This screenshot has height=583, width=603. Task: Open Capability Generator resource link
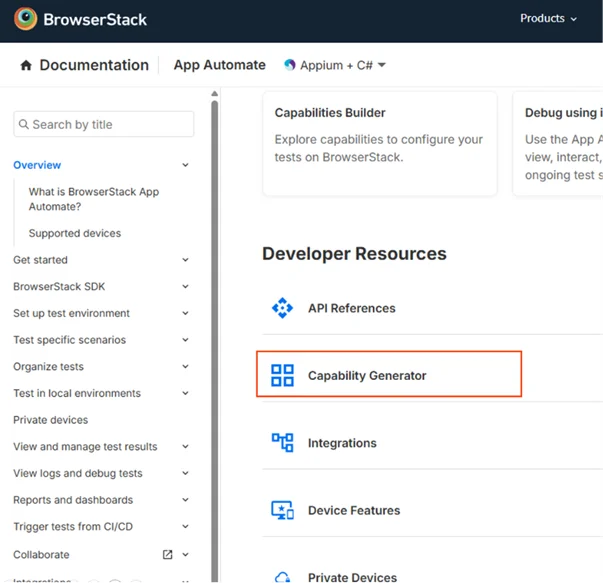(367, 375)
